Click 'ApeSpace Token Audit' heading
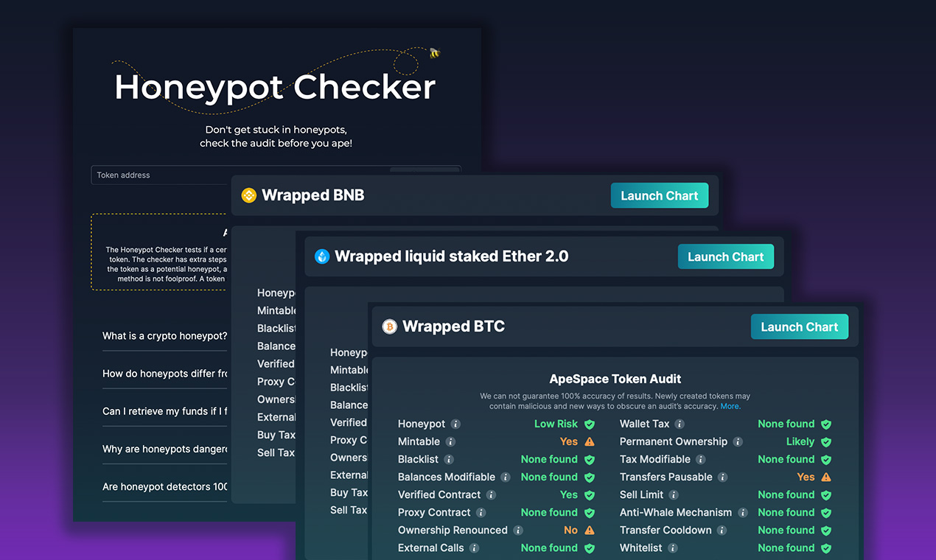The height and width of the screenshot is (560, 936). [x=615, y=379]
